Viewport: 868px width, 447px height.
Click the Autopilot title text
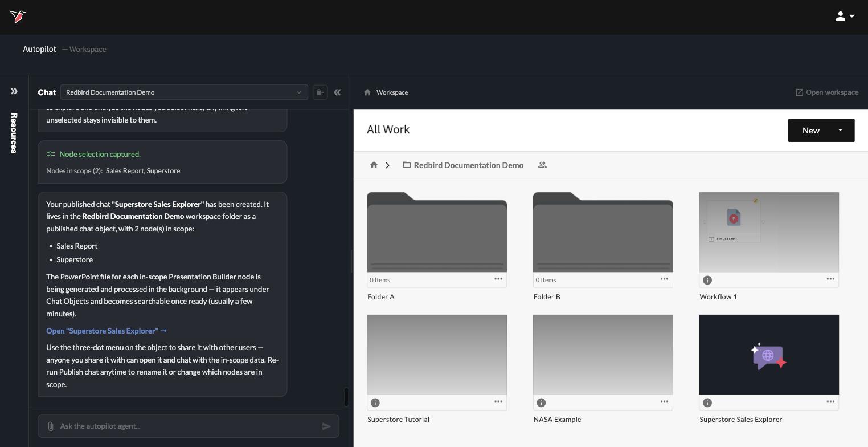point(39,49)
